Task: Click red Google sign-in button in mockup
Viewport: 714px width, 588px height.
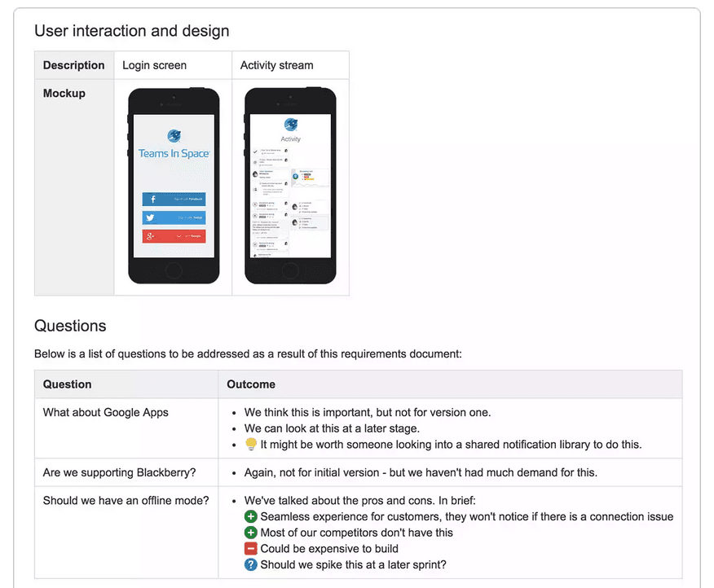Action: click(174, 236)
